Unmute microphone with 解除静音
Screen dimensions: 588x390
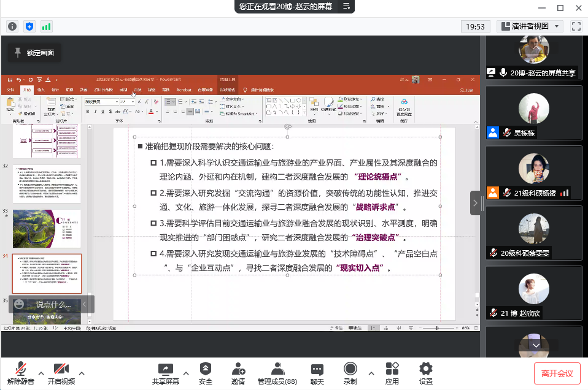20,373
